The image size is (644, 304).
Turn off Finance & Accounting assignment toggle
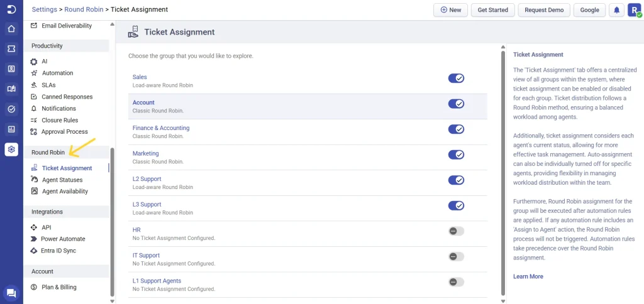tap(456, 129)
